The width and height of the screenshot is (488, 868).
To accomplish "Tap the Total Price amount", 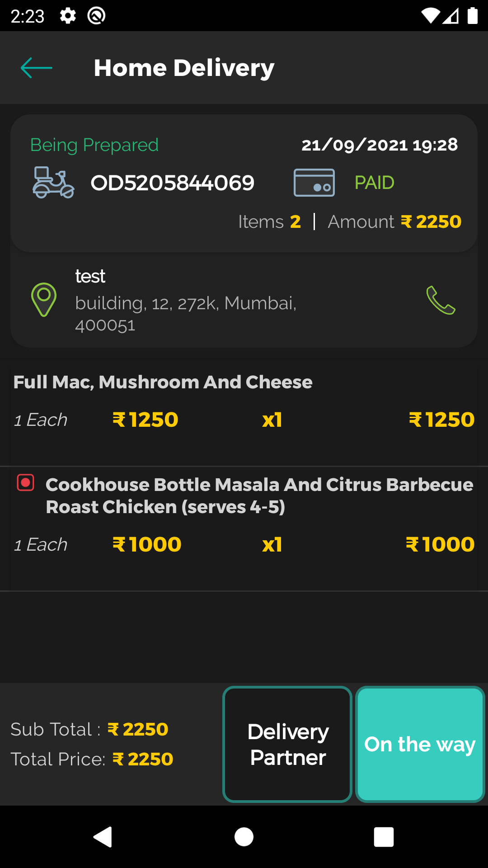I will coord(142,759).
